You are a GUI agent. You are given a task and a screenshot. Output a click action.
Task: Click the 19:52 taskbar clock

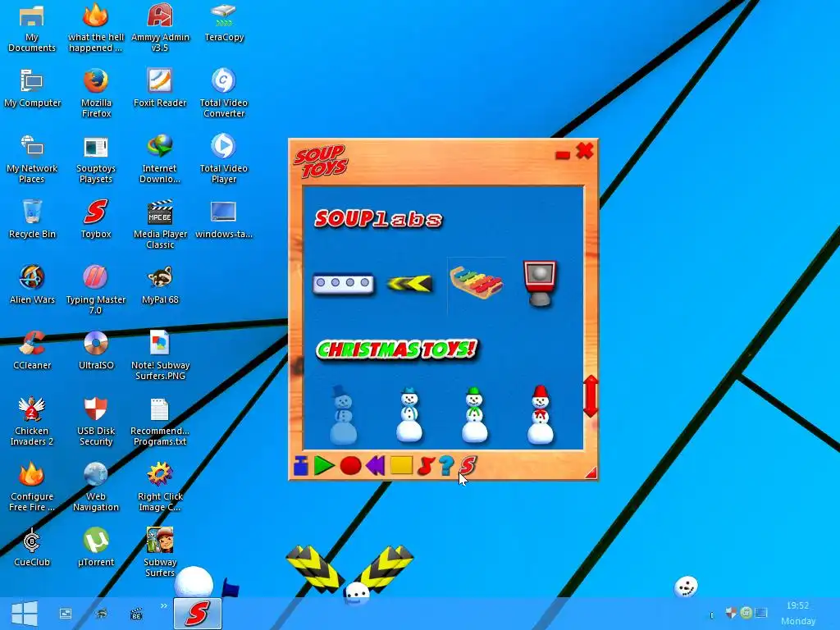[797, 606]
